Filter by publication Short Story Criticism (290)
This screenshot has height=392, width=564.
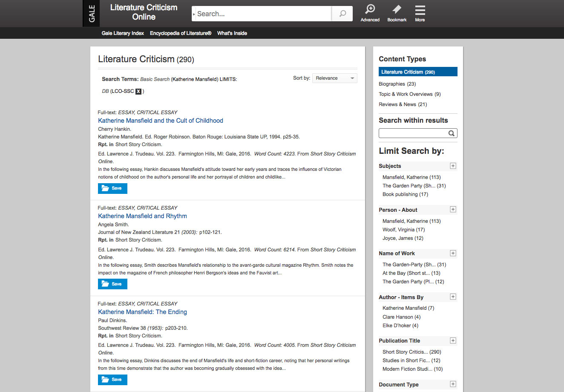pyautogui.click(x=412, y=352)
